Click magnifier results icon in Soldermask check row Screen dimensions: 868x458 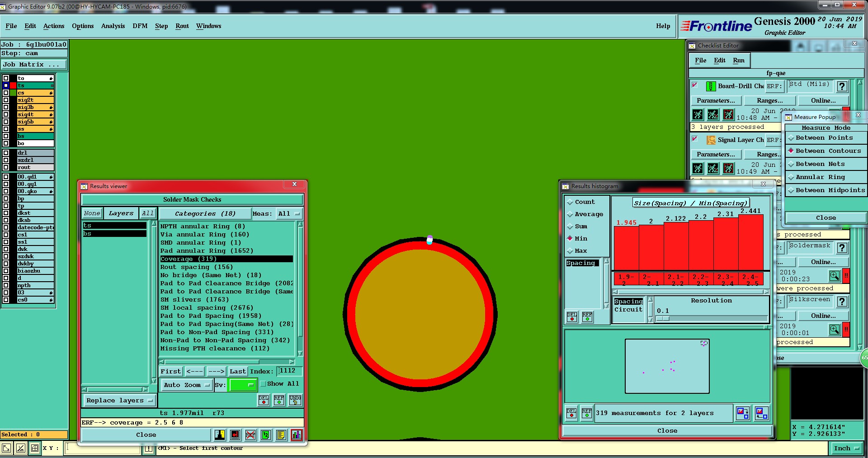tap(835, 275)
